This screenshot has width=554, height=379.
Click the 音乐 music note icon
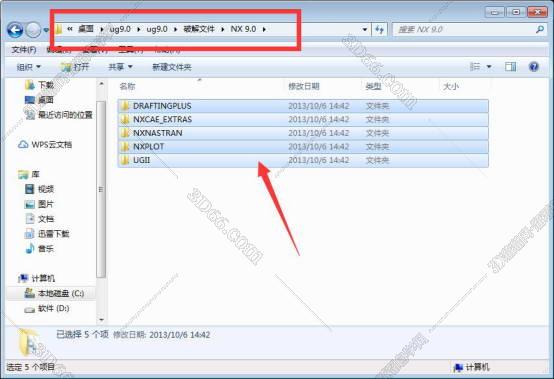30,248
